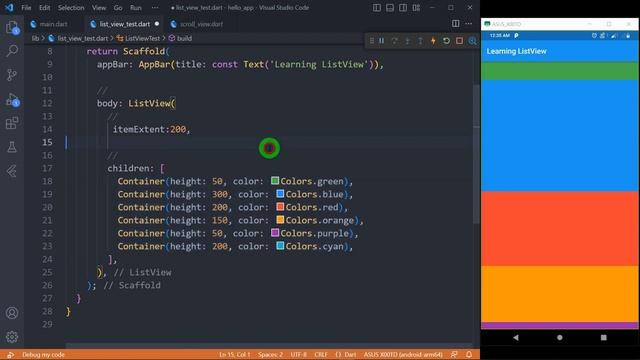Open the lib breadcrumb folder
This screenshot has height=360, width=640.
[36, 38]
